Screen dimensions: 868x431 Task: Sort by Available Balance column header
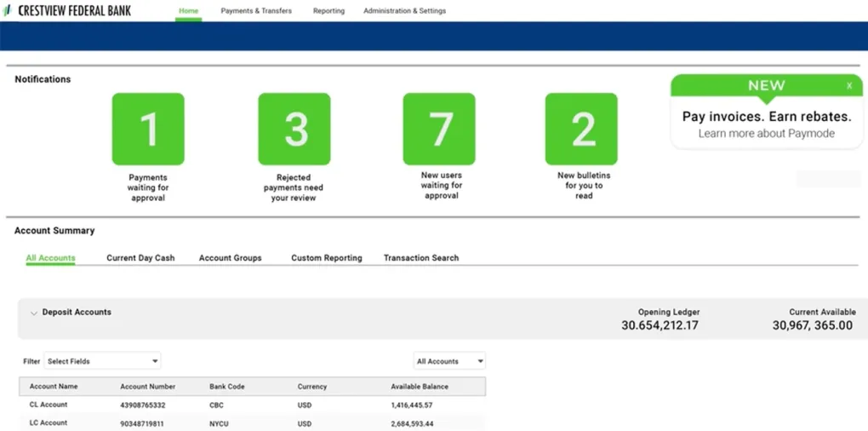coord(419,387)
